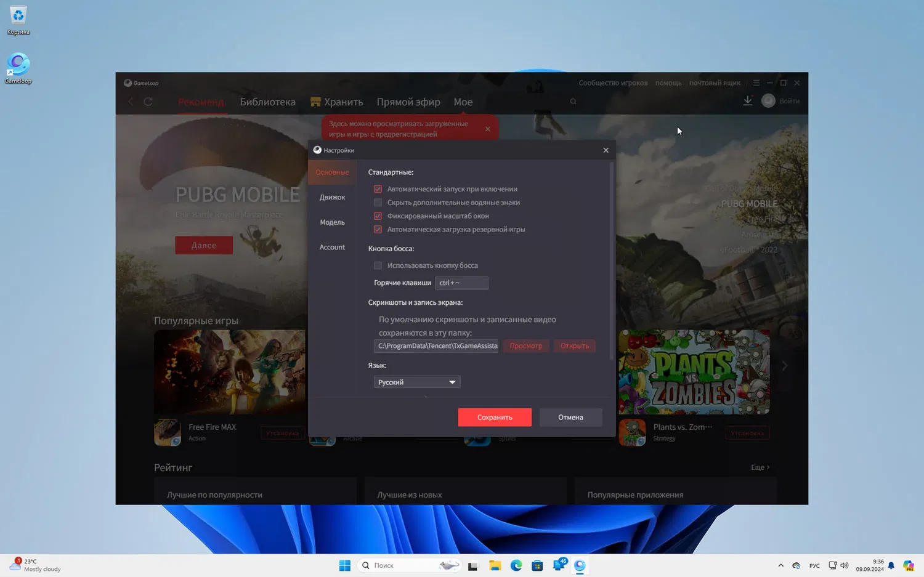
Task: Select the Основные settings tab
Action: 332,172
